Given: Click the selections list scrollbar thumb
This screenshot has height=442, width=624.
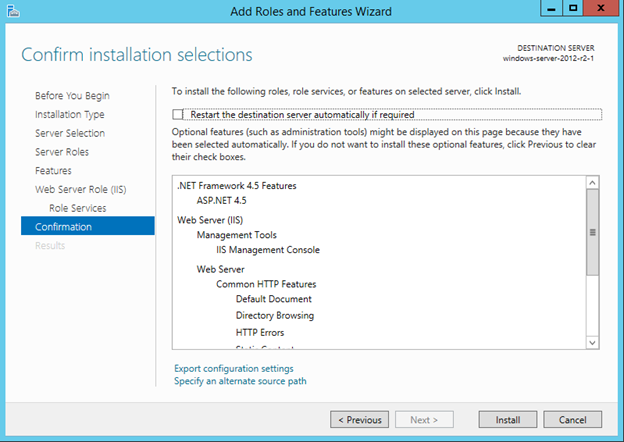Looking at the screenshot, I should (x=592, y=232).
